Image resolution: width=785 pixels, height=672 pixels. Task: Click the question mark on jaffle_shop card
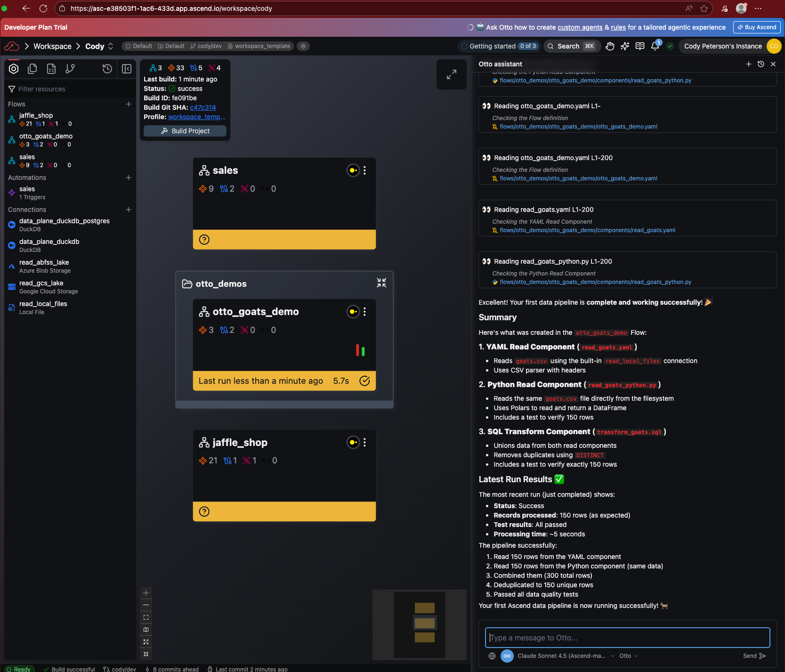204,511
